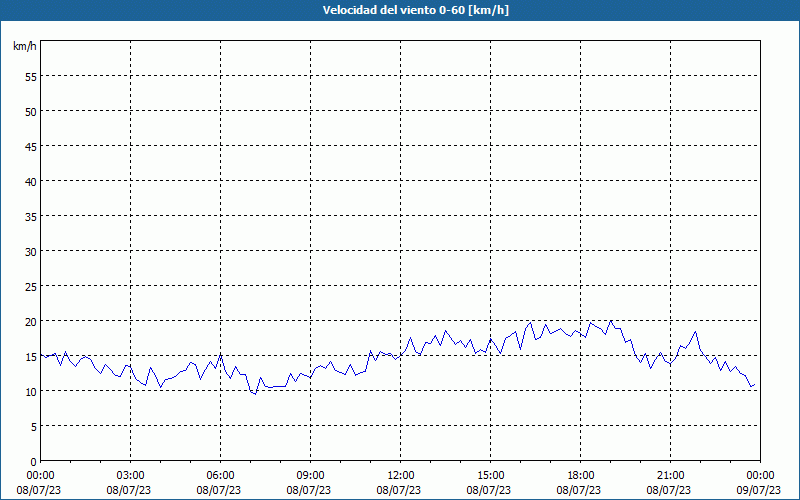Select the 35 y-axis label

click(x=31, y=216)
